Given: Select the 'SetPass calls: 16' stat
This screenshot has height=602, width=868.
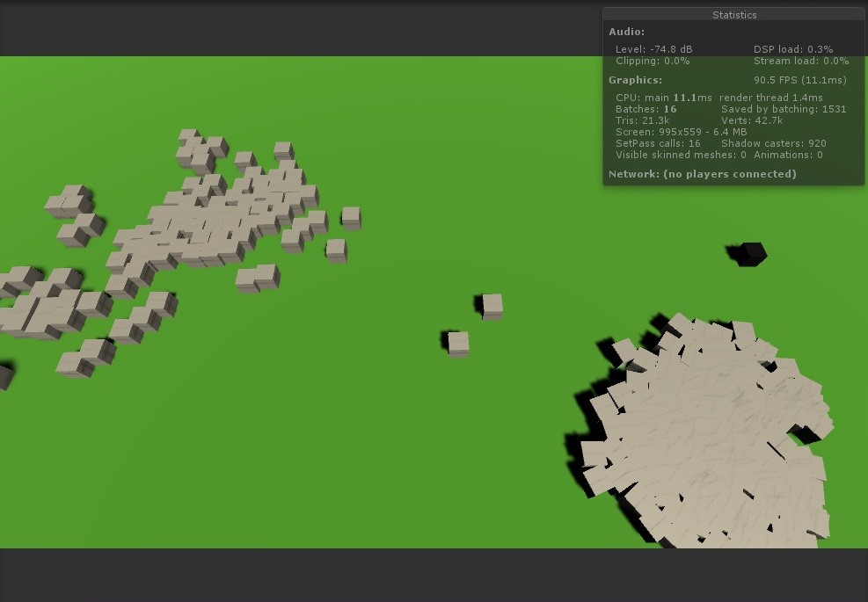Looking at the screenshot, I should 658,143.
